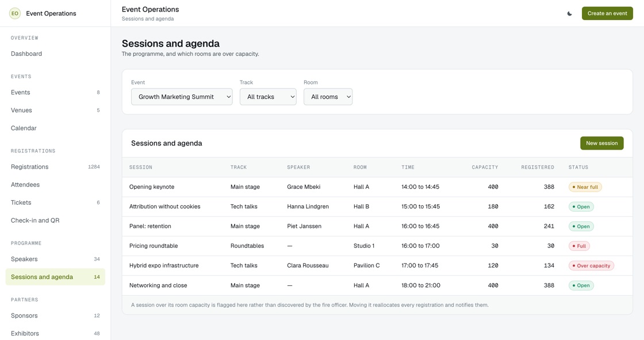Click the EO workspace logo badge
The image size is (644, 340).
coord(15,14)
